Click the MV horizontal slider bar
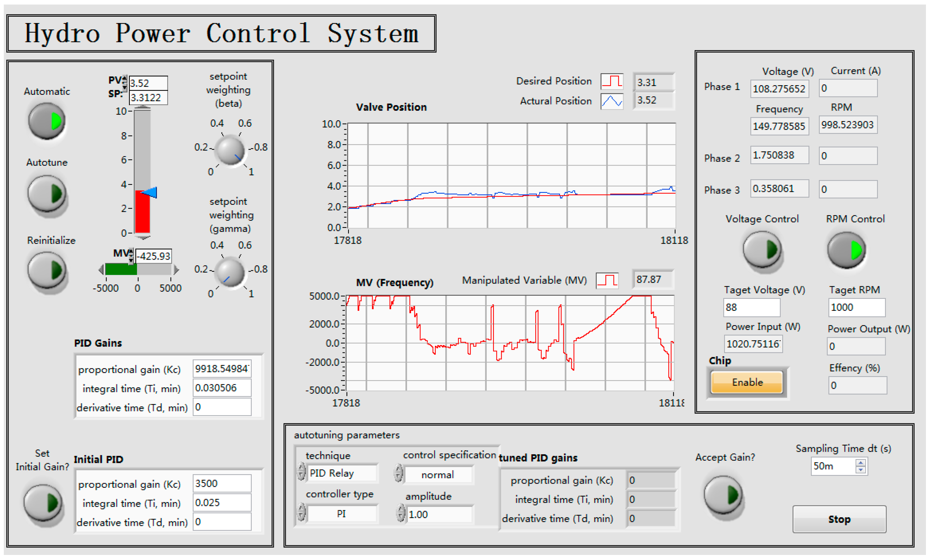The image size is (931, 560). coord(138,270)
